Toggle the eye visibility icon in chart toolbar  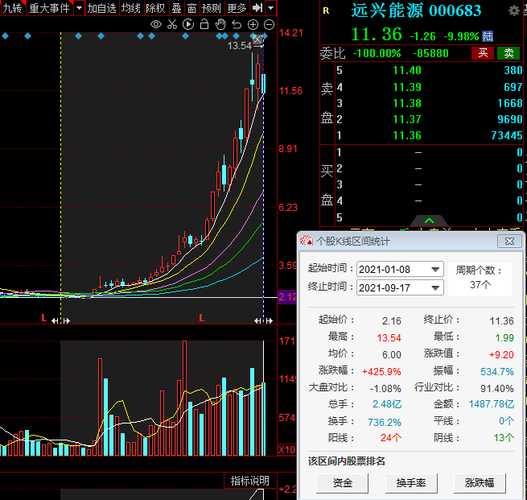click(156, 24)
